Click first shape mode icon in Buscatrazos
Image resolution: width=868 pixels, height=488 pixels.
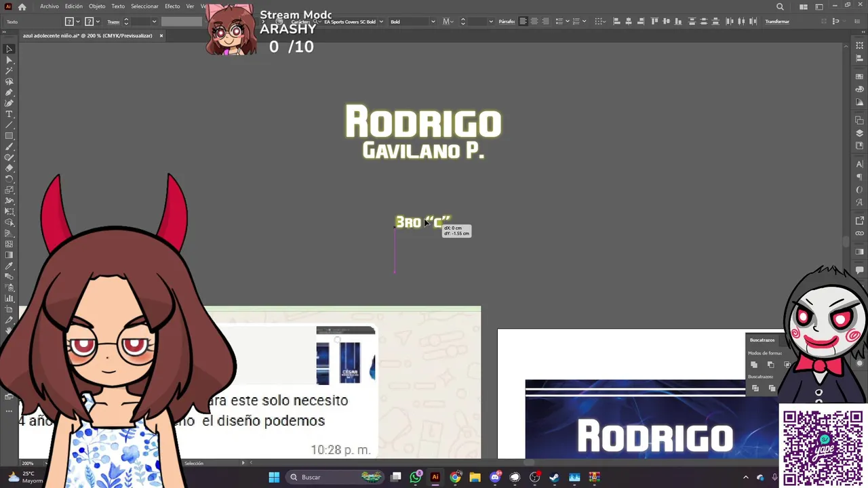pyautogui.click(x=754, y=365)
